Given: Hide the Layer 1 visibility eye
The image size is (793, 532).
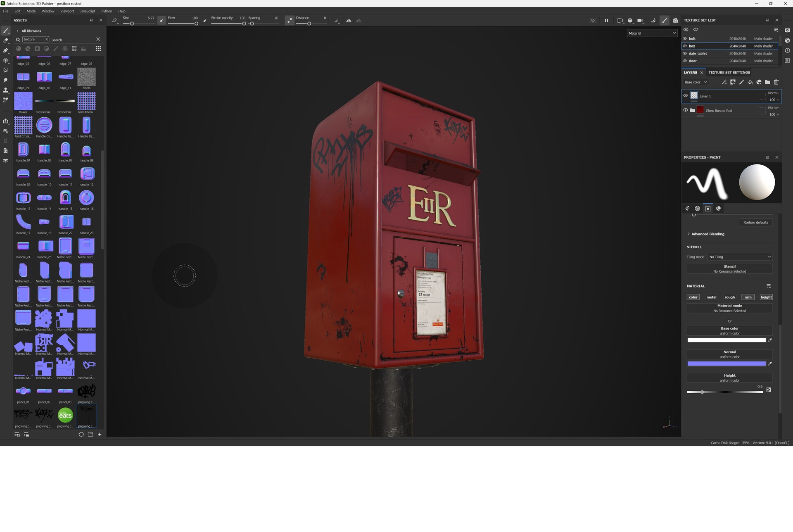Looking at the screenshot, I should click(686, 96).
